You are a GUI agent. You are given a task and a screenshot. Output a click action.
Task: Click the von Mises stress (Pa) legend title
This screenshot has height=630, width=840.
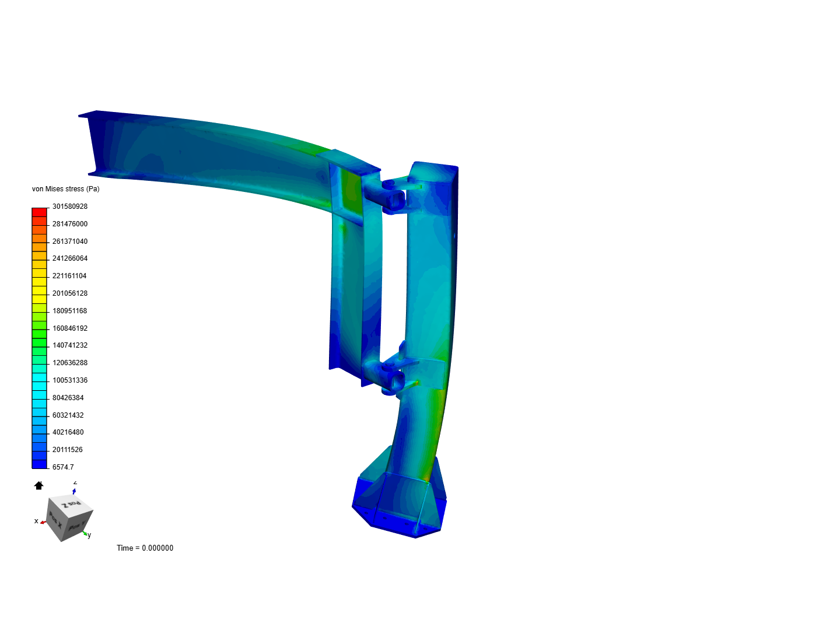click(66, 189)
